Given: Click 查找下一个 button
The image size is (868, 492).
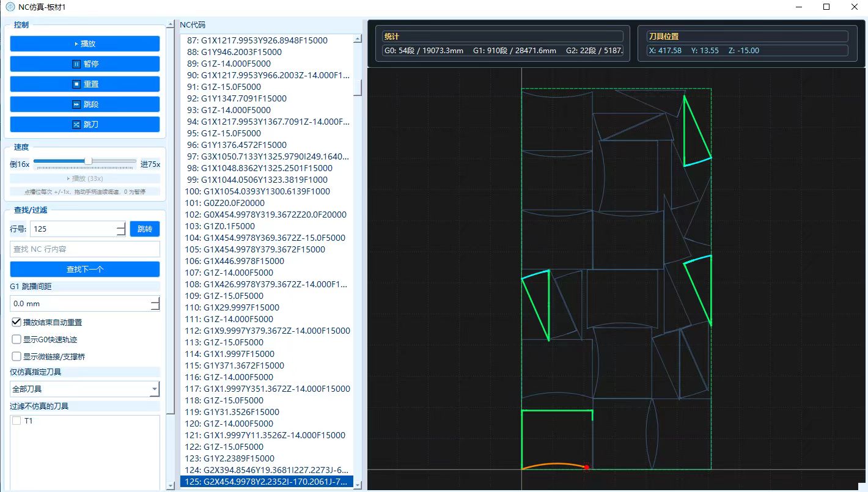Looking at the screenshot, I should click(x=85, y=270).
